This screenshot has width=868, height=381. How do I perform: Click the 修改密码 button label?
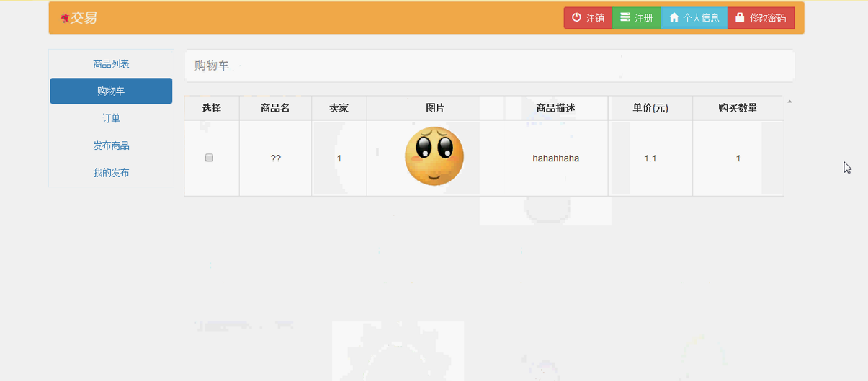pyautogui.click(x=768, y=18)
